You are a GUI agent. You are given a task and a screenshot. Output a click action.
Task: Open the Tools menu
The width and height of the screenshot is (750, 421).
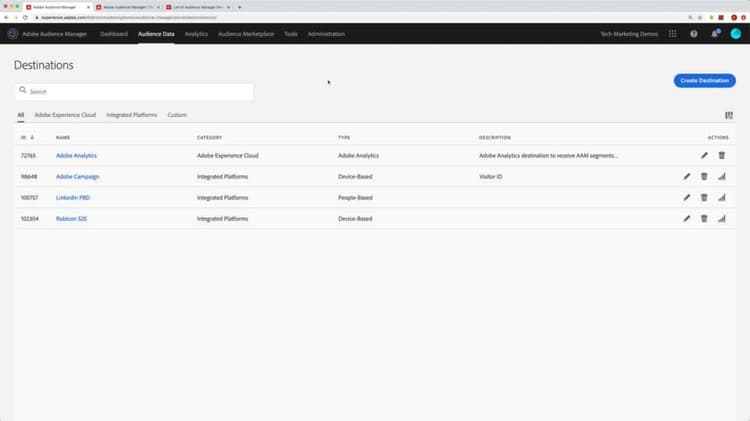pos(291,34)
